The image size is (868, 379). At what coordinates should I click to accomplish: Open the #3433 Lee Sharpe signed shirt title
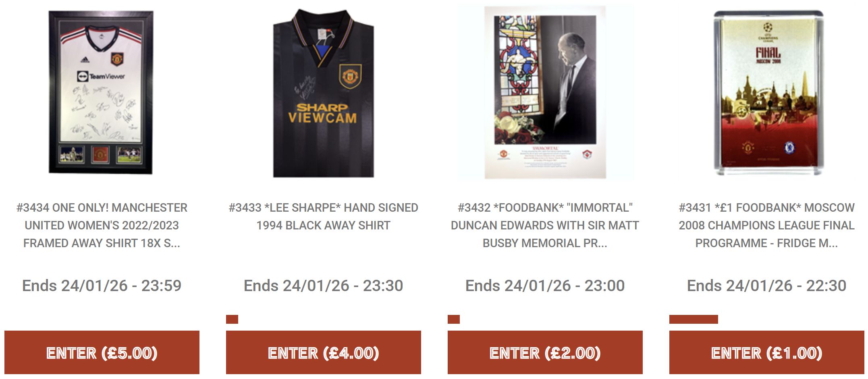[x=324, y=217]
